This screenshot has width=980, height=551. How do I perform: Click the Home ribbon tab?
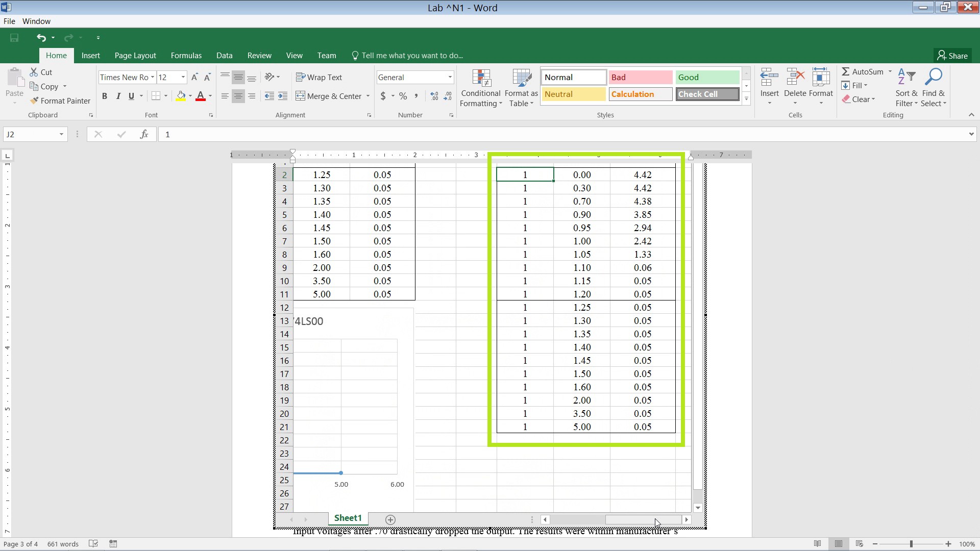[x=57, y=55]
